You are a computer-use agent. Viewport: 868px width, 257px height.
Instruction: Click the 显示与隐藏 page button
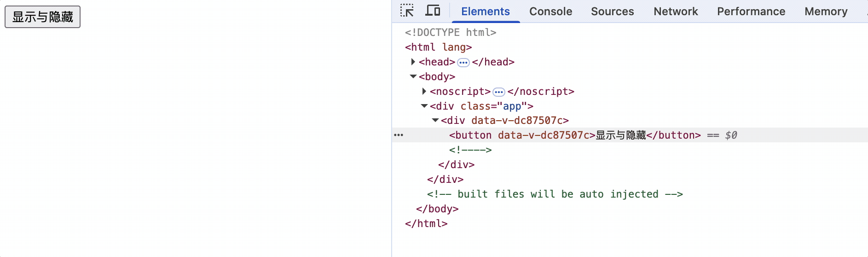pyautogui.click(x=43, y=17)
